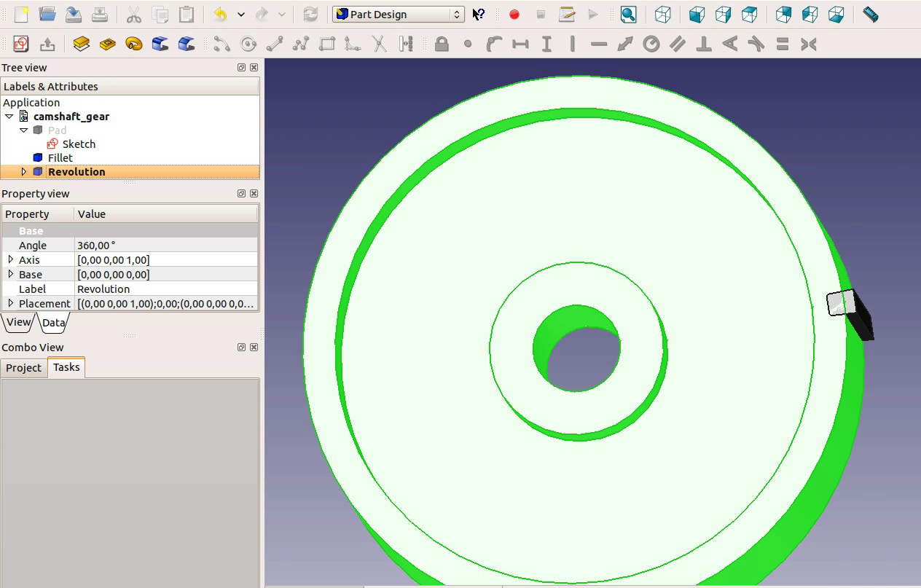
Task: Open the undo history dropdown arrow
Action: [x=240, y=14]
